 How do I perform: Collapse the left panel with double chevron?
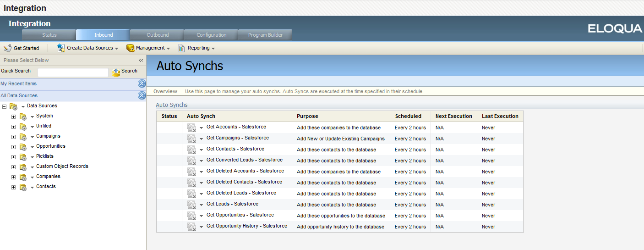[x=141, y=60]
